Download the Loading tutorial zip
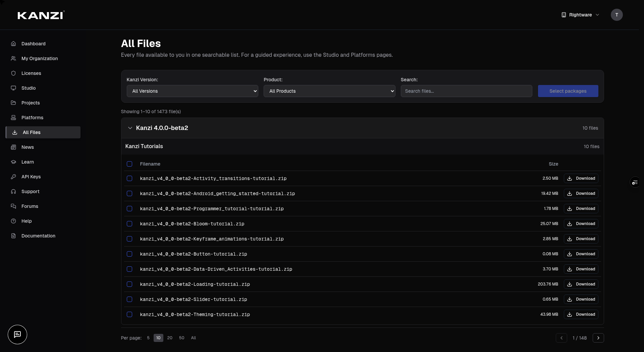The height and width of the screenshot is (352, 644). (x=581, y=284)
